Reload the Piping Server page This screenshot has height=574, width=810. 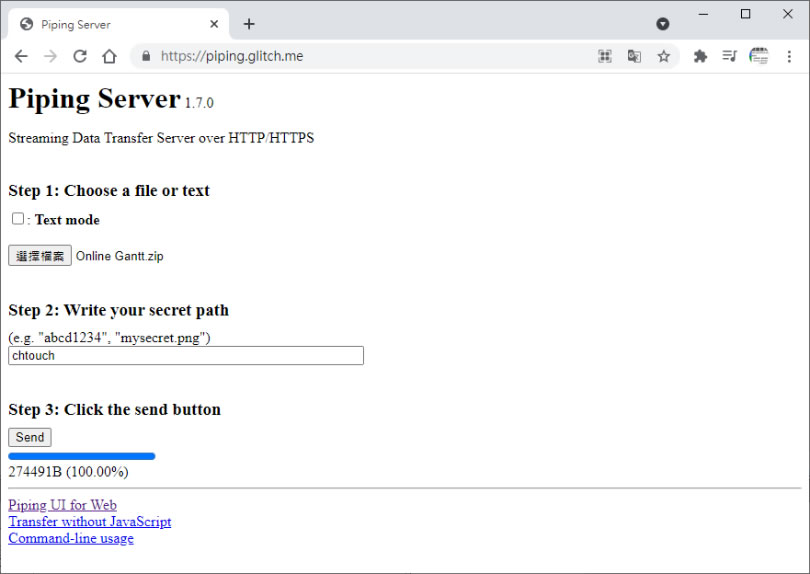pyautogui.click(x=80, y=56)
